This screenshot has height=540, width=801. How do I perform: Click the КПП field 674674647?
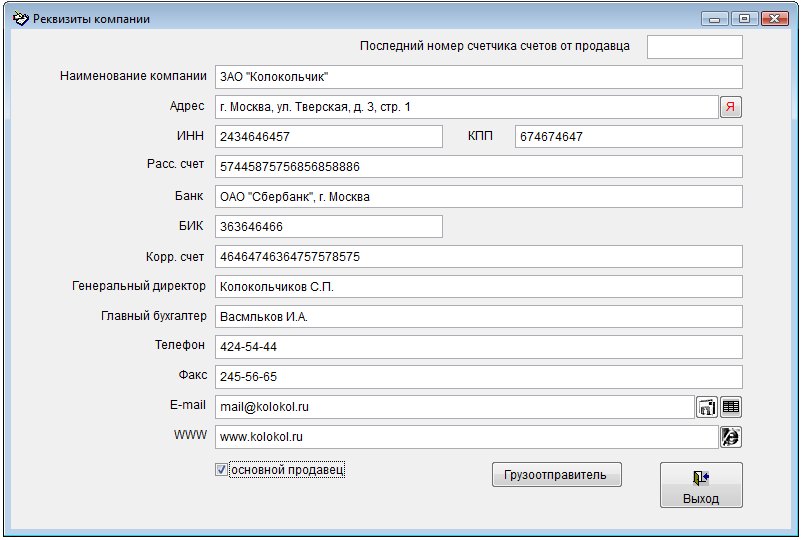tap(629, 136)
